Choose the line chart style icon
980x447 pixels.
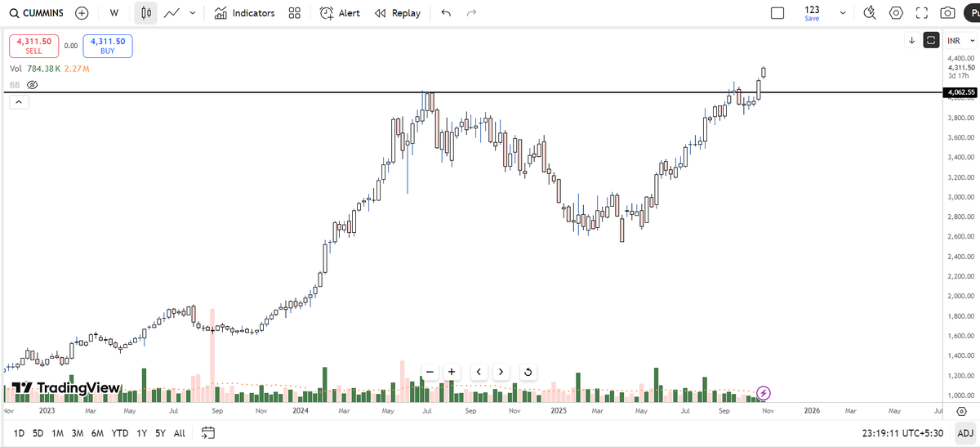click(171, 13)
